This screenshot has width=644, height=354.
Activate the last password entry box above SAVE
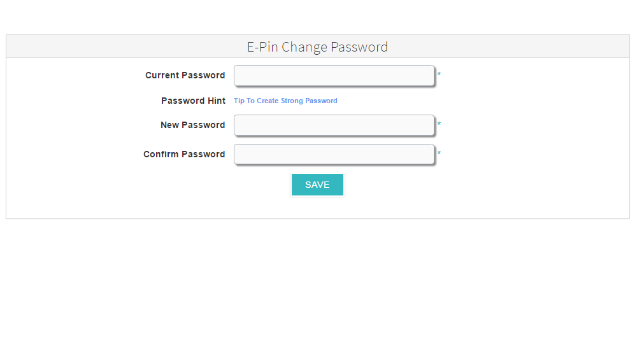pos(334,154)
